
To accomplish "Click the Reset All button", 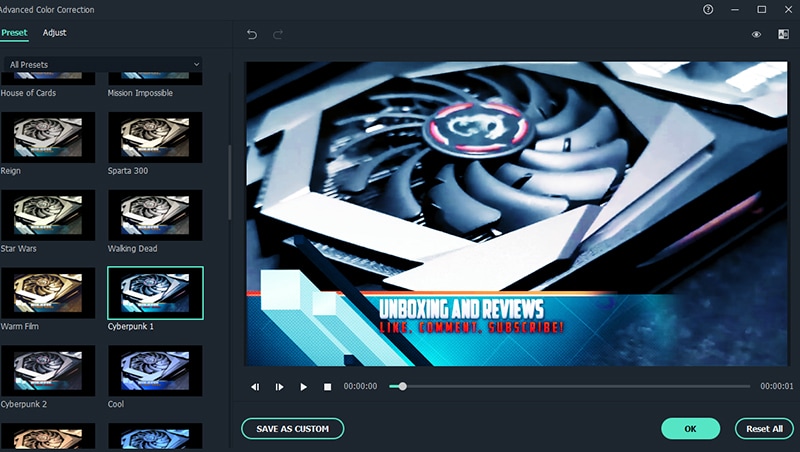I will pos(764,429).
